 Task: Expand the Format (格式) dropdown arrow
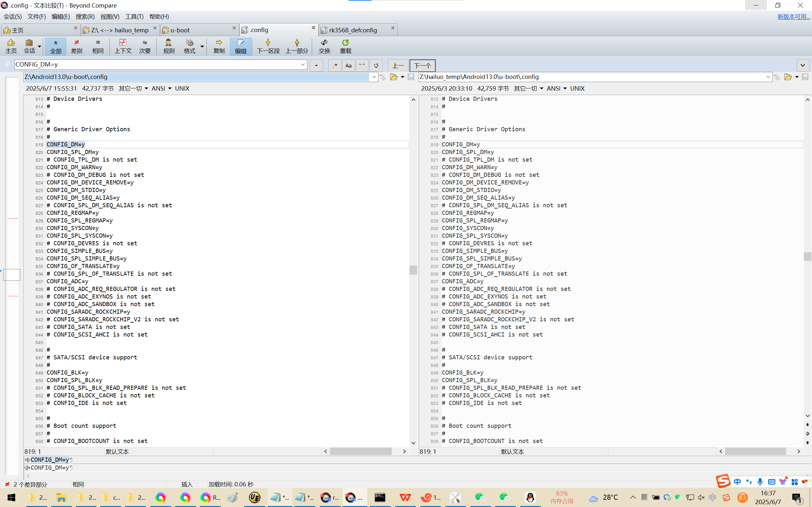pos(202,46)
